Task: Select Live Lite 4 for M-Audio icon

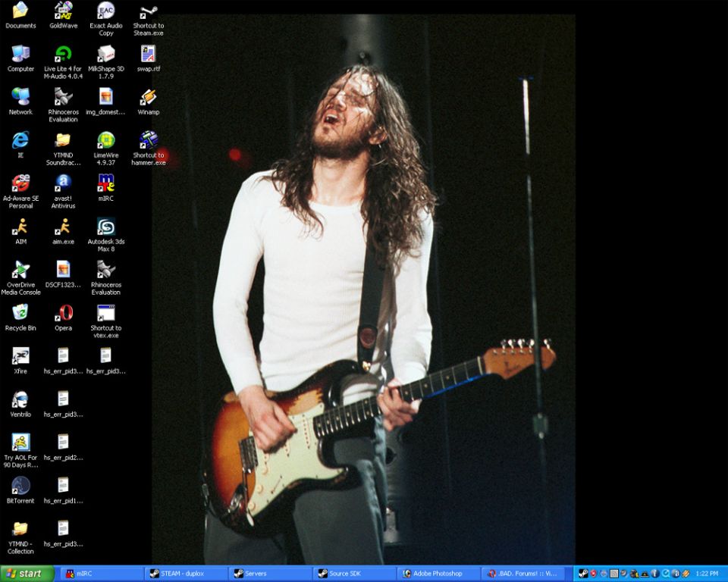Action: click(63, 62)
